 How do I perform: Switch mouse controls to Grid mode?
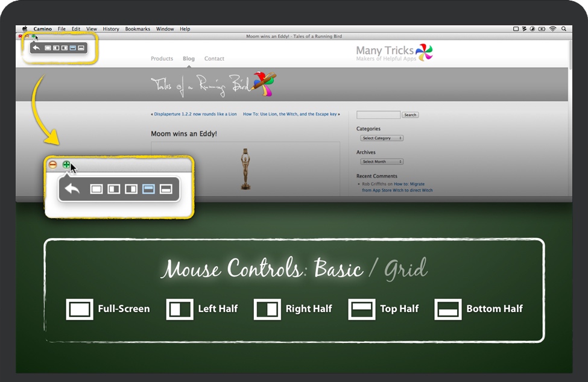(406, 268)
